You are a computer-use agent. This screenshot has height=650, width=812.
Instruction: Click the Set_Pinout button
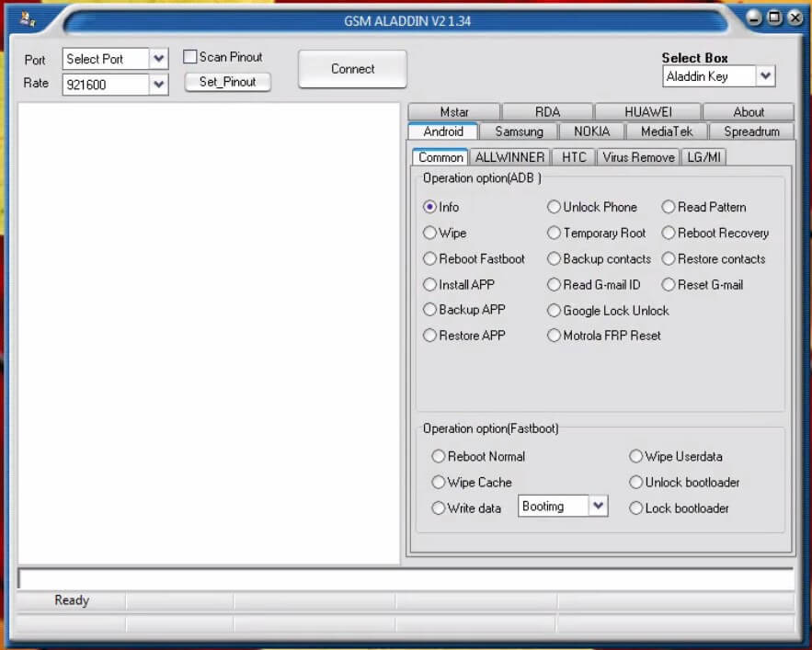(227, 81)
